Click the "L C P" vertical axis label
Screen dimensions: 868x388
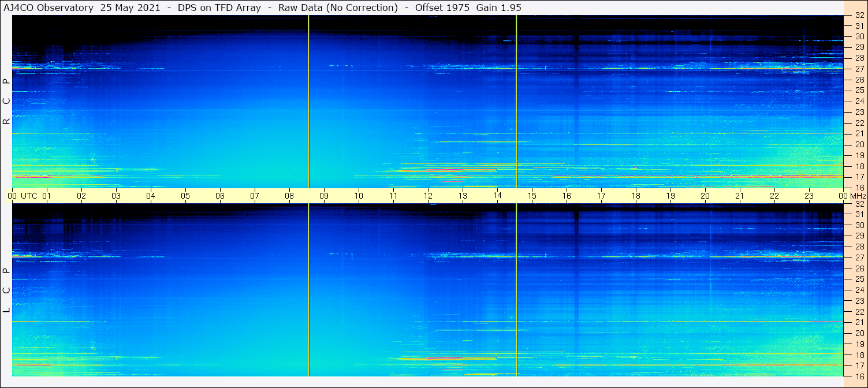click(7, 290)
